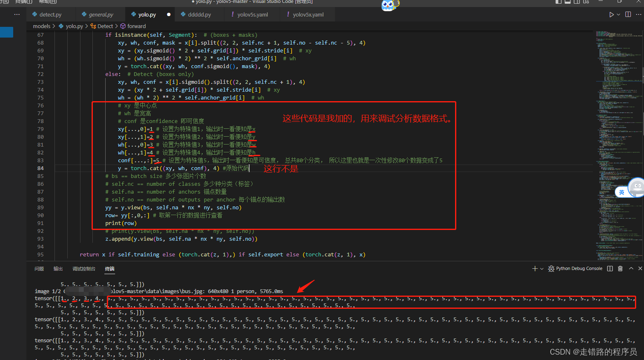644x360 pixels.
Task: Open new terminal profile dropdown arrow
Action: coord(542,269)
